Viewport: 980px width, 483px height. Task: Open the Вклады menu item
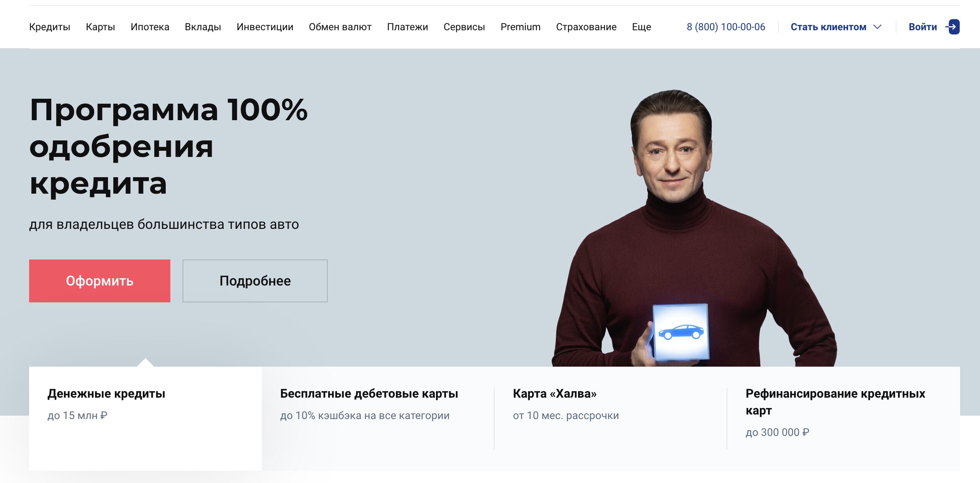pyautogui.click(x=203, y=27)
